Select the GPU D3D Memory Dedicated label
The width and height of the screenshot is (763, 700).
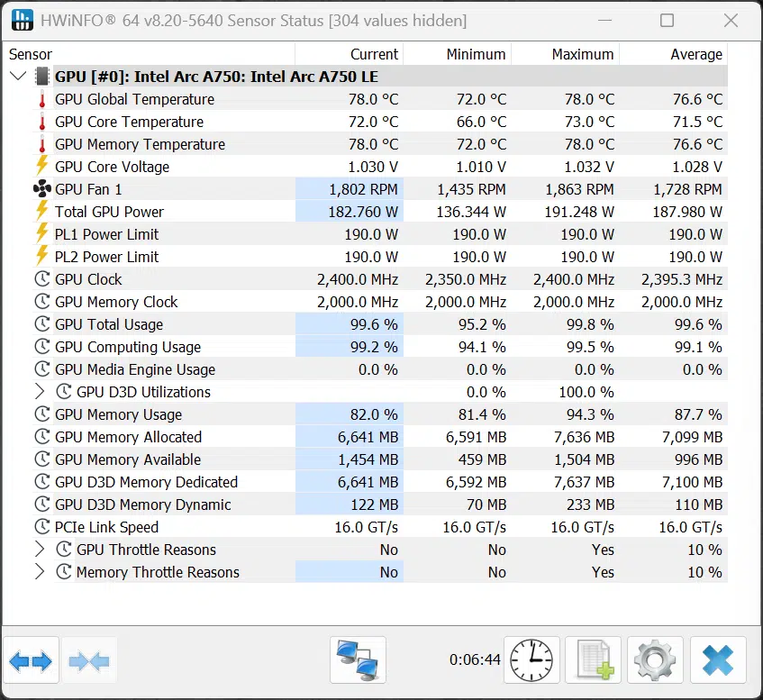pos(147,482)
